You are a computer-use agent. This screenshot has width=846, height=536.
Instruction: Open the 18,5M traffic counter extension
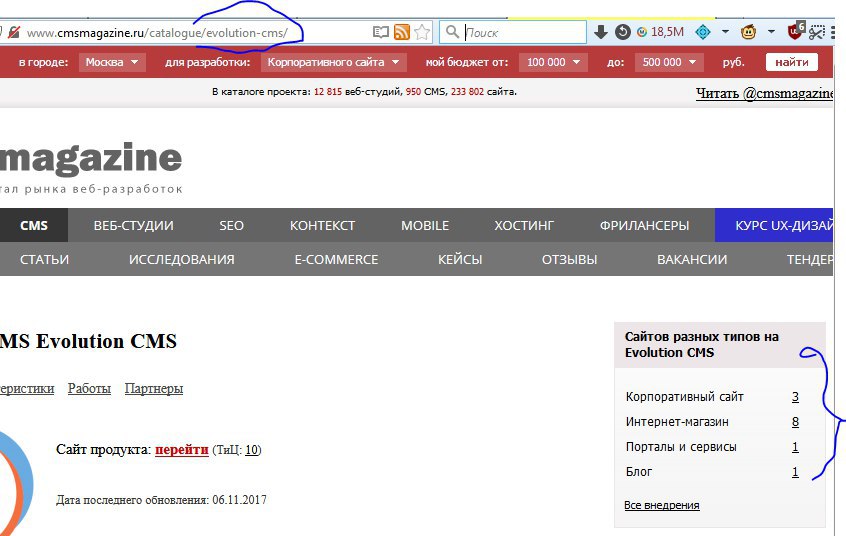click(660, 32)
